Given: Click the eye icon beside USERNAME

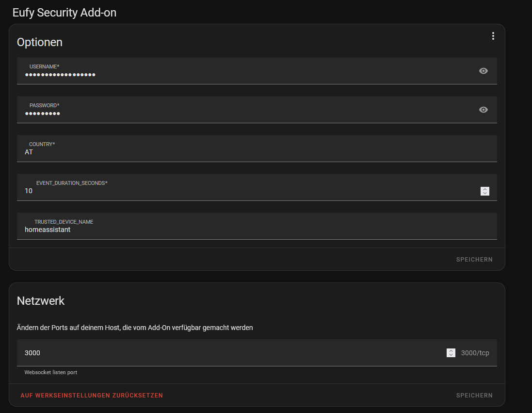Looking at the screenshot, I should click(x=483, y=70).
